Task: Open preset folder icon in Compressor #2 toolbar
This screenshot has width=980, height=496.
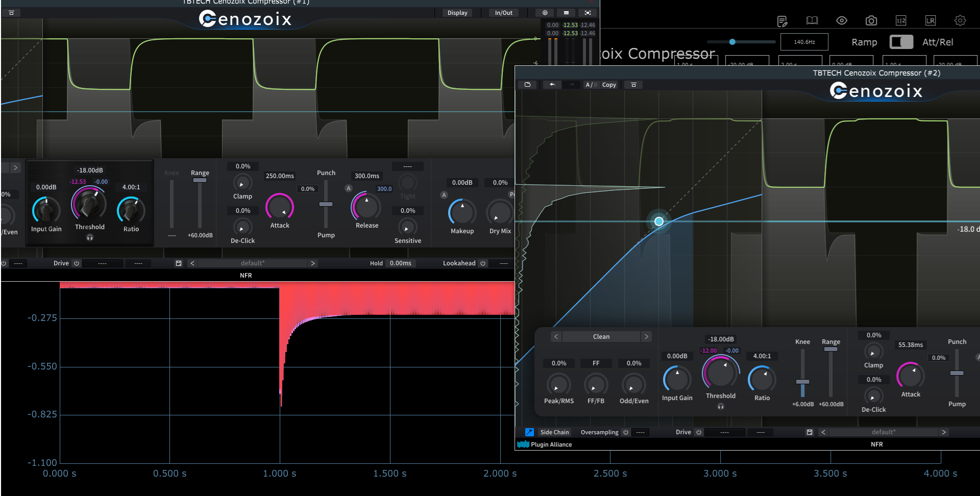Action: (528, 85)
